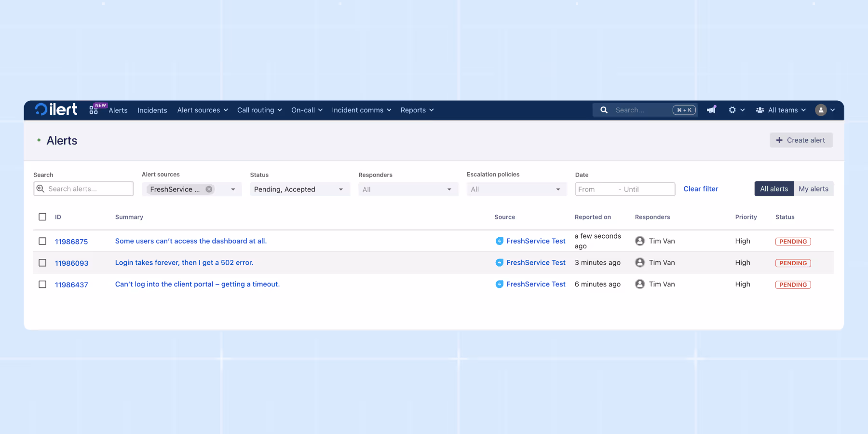This screenshot has width=868, height=434.
Task: Click FreshService source icon for alert 11986093
Action: pos(500,263)
